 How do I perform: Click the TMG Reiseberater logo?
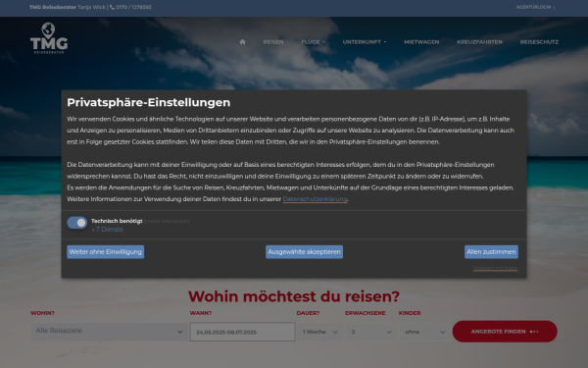[49, 38]
